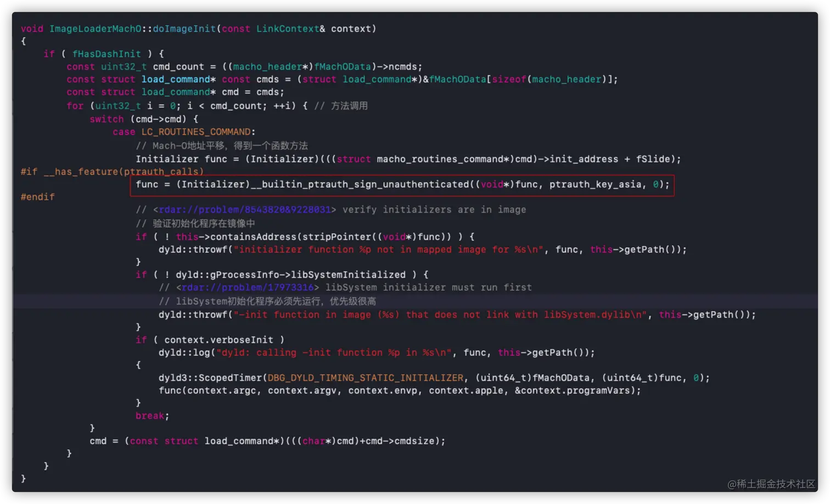Open the rdar://problem/17973316 link
Screen dimensions: 830x504
point(248,288)
